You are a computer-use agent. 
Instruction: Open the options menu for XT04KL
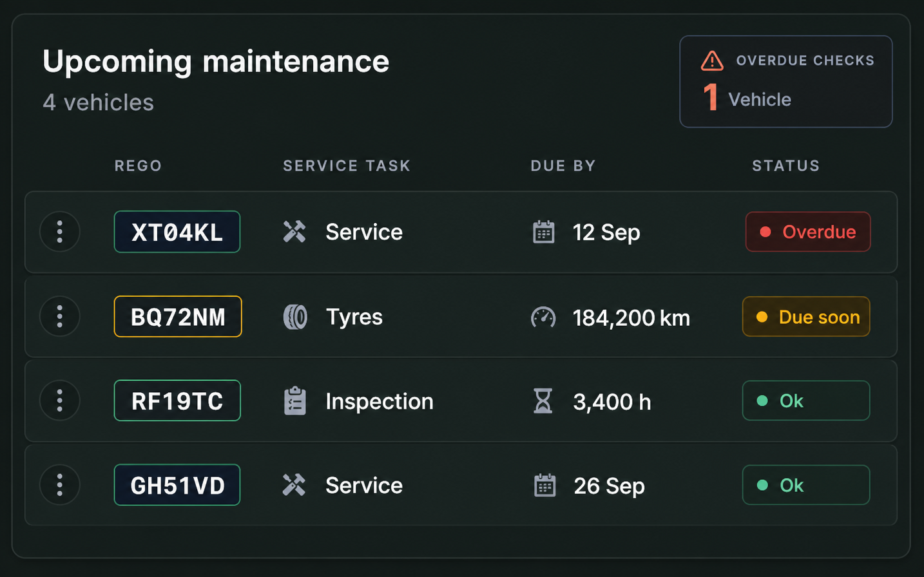(x=60, y=232)
